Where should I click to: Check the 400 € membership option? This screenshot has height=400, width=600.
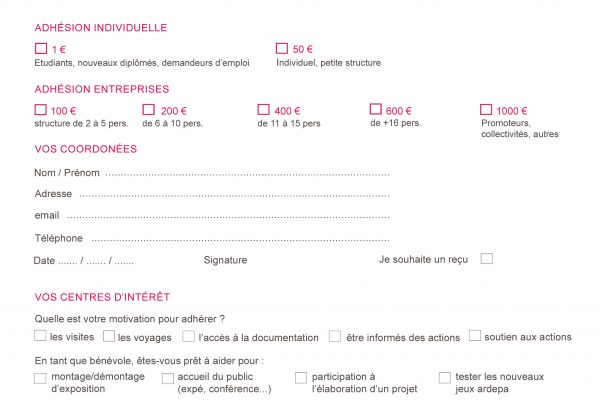(x=263, y=110)
